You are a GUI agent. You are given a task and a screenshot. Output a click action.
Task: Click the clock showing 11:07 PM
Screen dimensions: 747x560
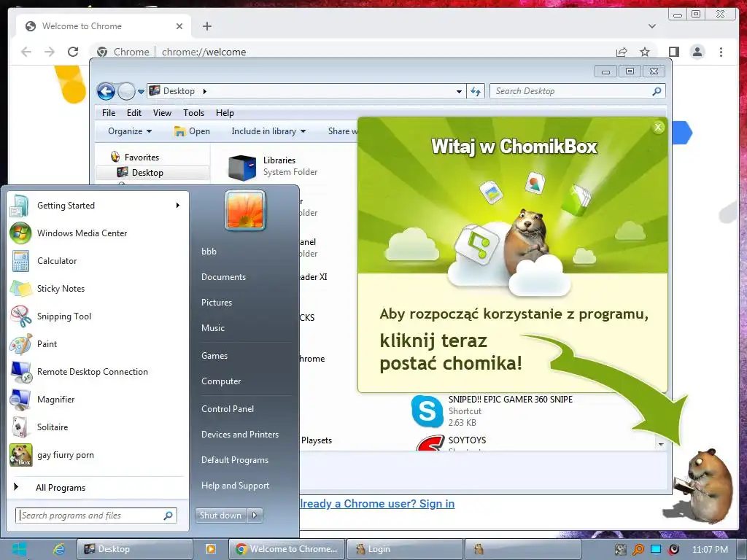pos(710,550)
